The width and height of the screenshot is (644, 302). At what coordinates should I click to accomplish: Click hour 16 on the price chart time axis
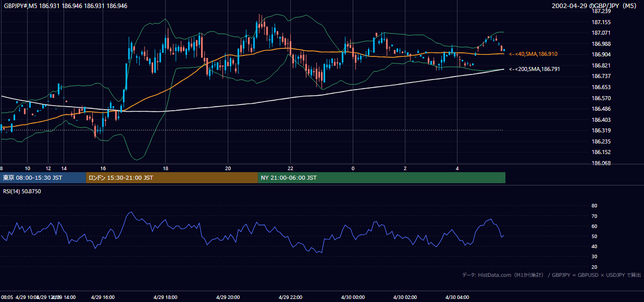[x=103, y=168]
